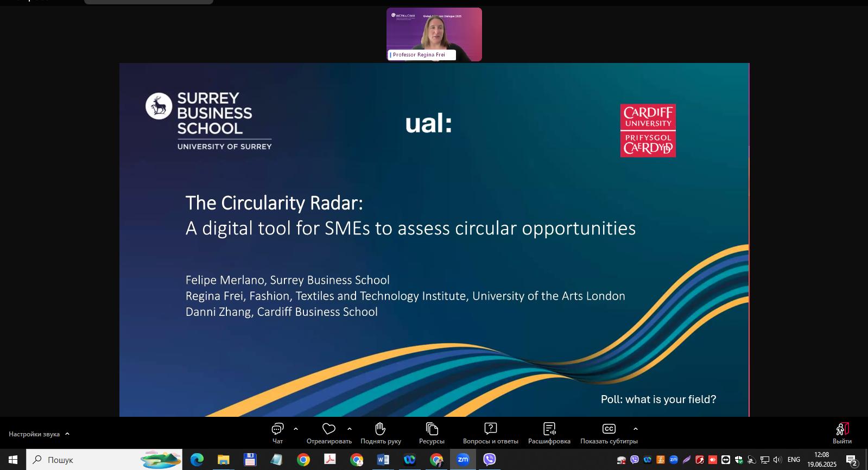The height and width of the screenshot is (470, 868).
Task: Click the Surrey Business School logo
Action: pyautogui.click(x=208, y=120)
